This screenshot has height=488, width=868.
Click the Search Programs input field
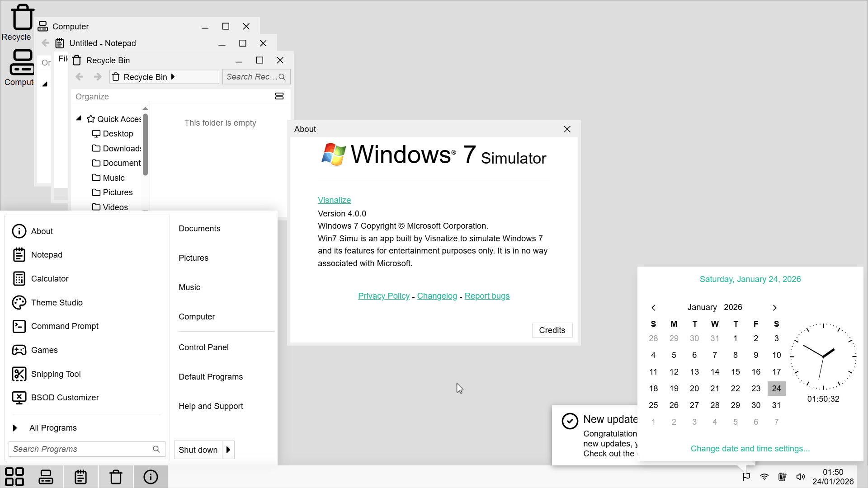[81, 449]
